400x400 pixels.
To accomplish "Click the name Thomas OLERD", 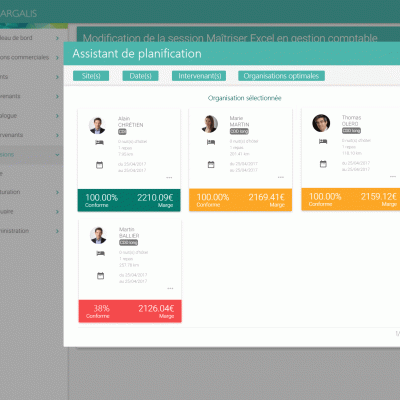I will click(x=351, y=120).
